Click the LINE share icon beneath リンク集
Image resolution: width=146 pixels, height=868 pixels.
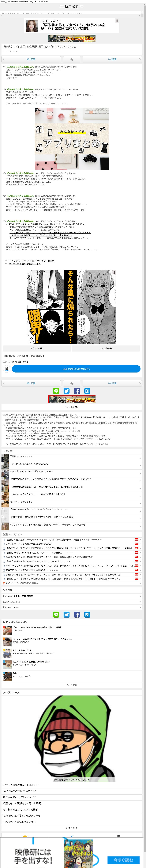[56, 615]
